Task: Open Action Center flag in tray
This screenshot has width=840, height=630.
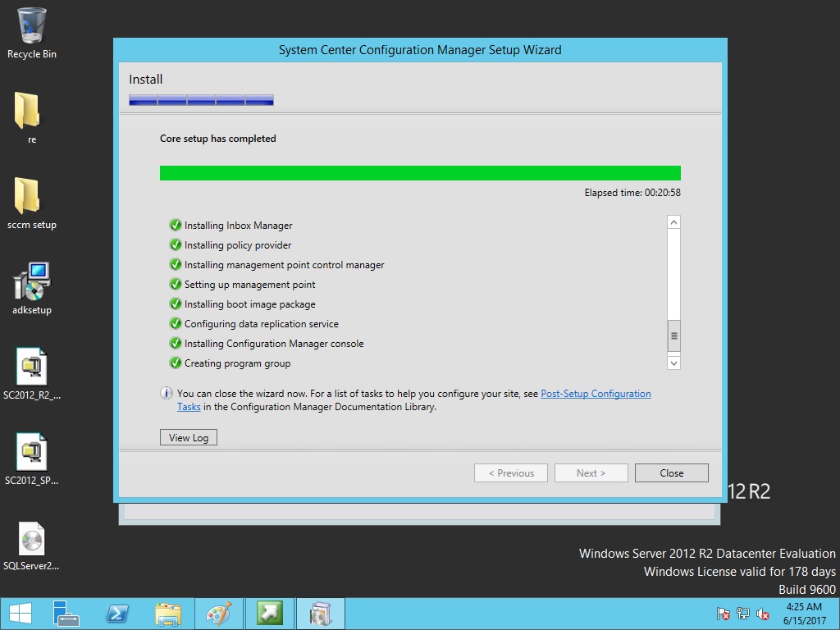Action: [723, 614]
